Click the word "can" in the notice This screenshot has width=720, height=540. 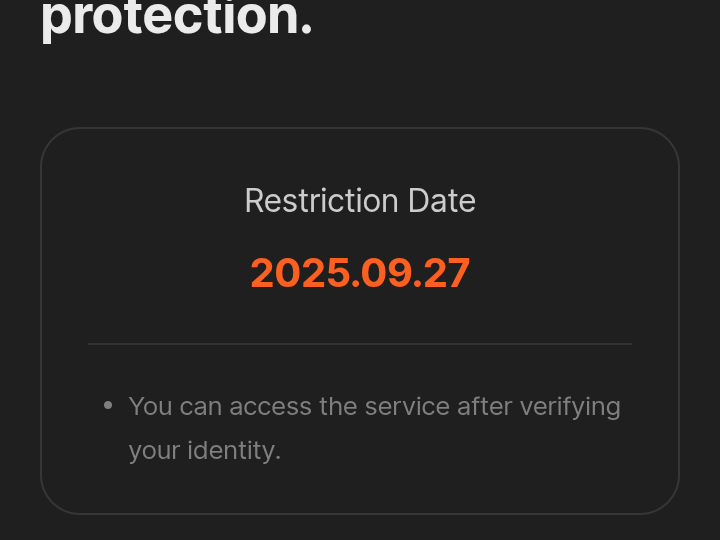201,406
